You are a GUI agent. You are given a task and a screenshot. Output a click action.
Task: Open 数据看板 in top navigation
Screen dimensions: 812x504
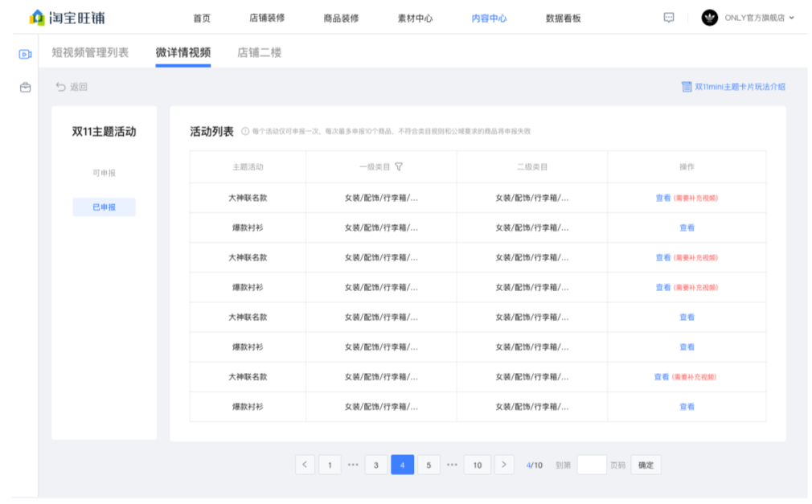[x=563, y=18]
